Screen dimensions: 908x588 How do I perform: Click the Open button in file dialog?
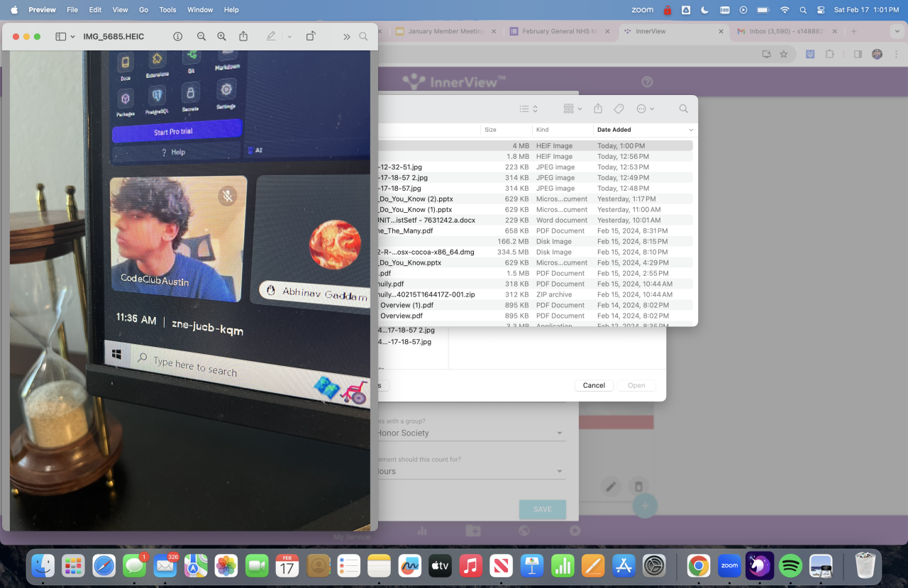[636, 385]
